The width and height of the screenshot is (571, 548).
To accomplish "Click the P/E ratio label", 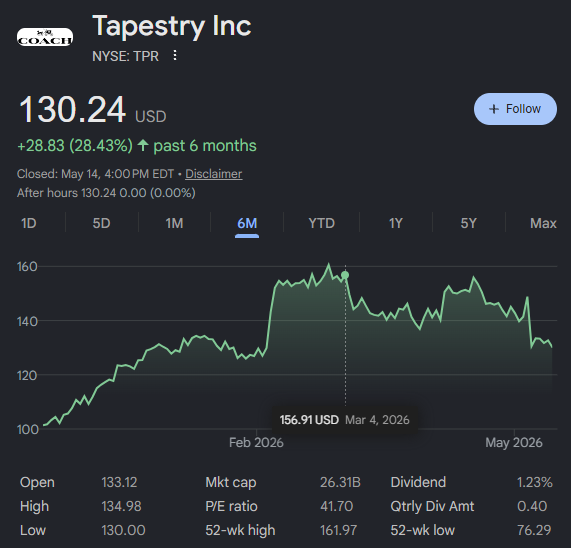I will (x=231, y=506).
